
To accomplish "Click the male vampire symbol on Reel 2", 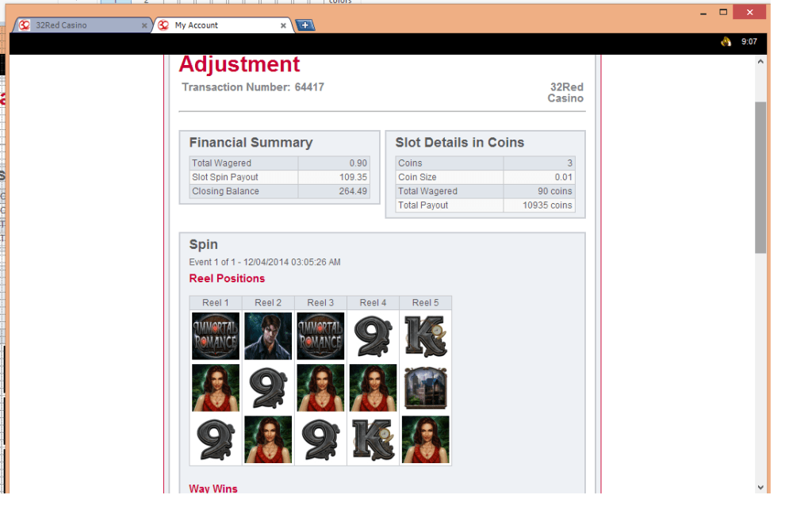I will [268, 335].
